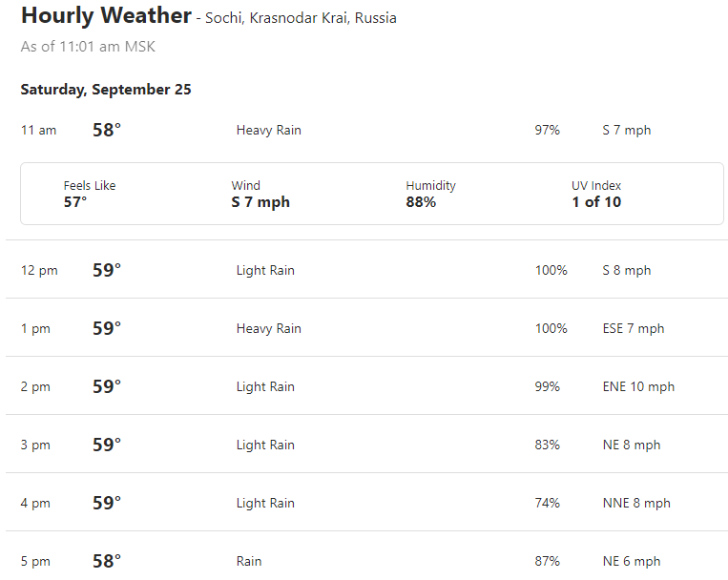This screenshot has width=728, height=580.
Task: Select the As of 11:01 am MSK timestamp
Action: pyautogui.click(x=88, y=47)
